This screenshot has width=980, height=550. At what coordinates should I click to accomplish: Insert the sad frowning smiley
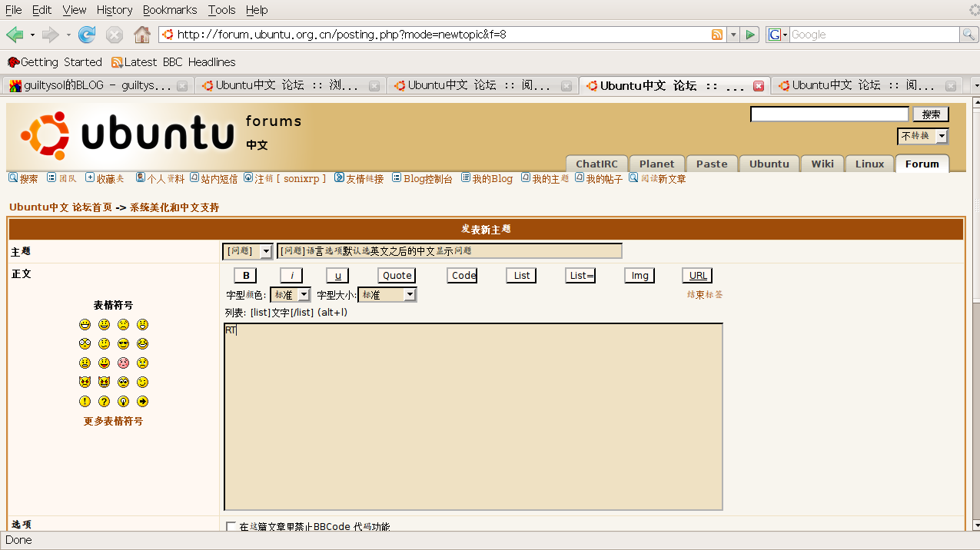[x=123, y=325]
